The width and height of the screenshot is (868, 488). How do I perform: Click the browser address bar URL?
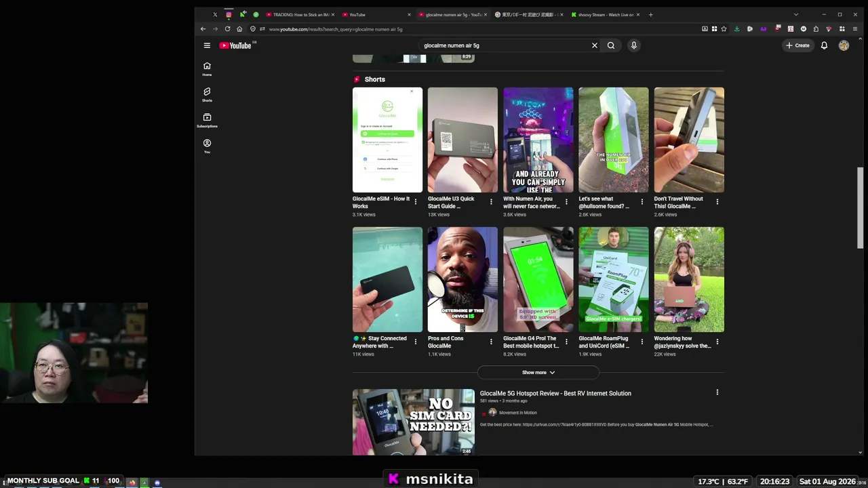click(x=336, y=29)
